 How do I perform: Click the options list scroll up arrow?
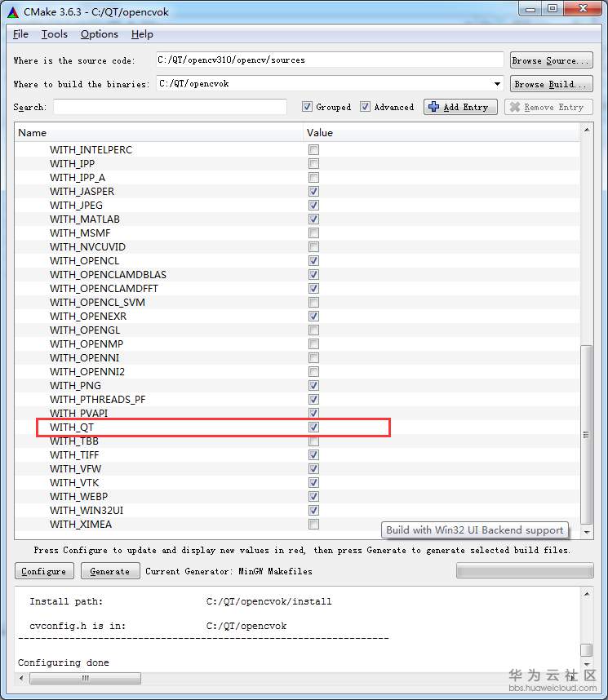pyautogui.click(x=587, y=130)
